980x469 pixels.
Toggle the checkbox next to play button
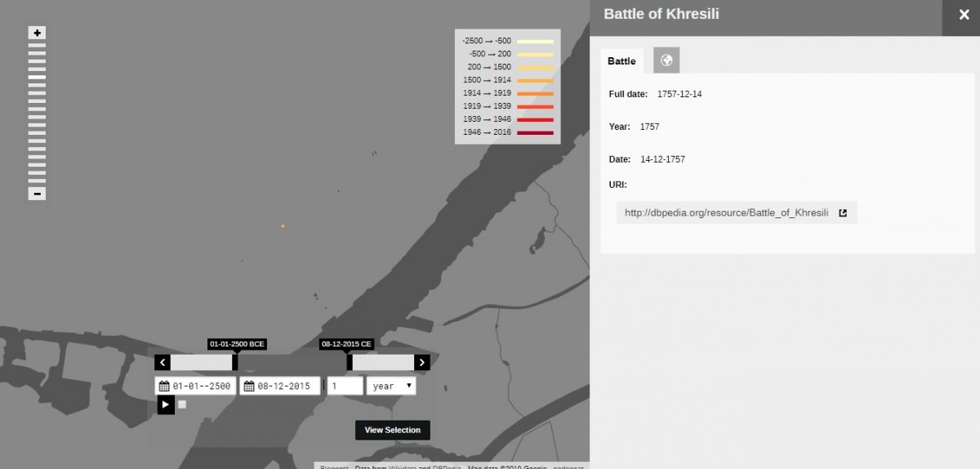pyautogui.click(x=182, y=404)
